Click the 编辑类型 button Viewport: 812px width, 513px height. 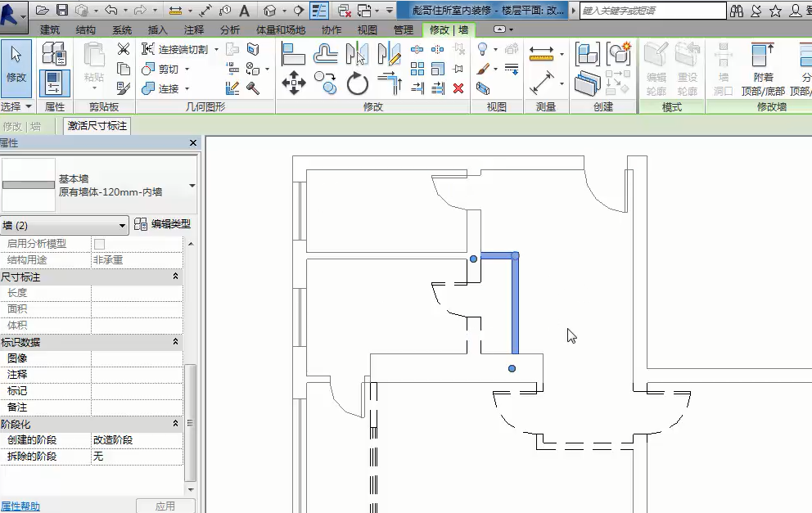(x=164, y=224)
